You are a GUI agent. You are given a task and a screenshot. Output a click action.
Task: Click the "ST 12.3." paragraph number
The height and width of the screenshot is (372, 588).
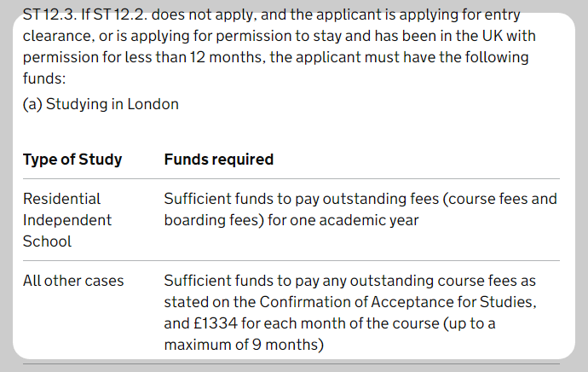pyautogui.click(x=49, y=15)
